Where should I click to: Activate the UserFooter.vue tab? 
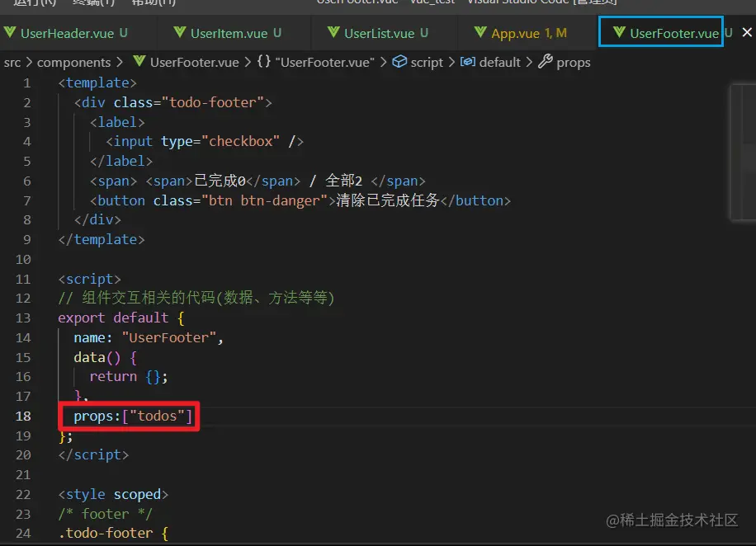tap(673, 33)
